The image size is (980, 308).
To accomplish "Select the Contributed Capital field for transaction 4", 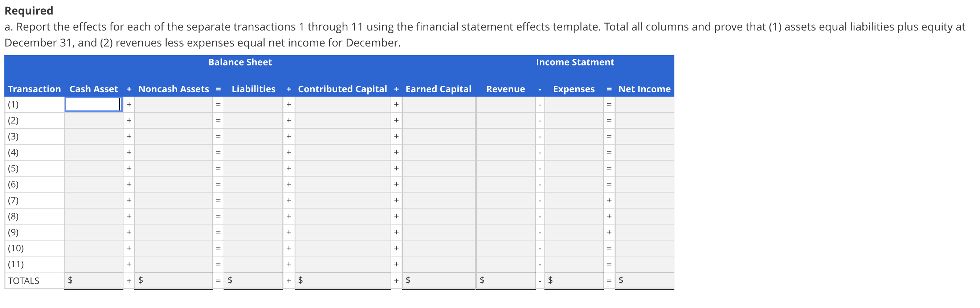I will click(342, 152).
